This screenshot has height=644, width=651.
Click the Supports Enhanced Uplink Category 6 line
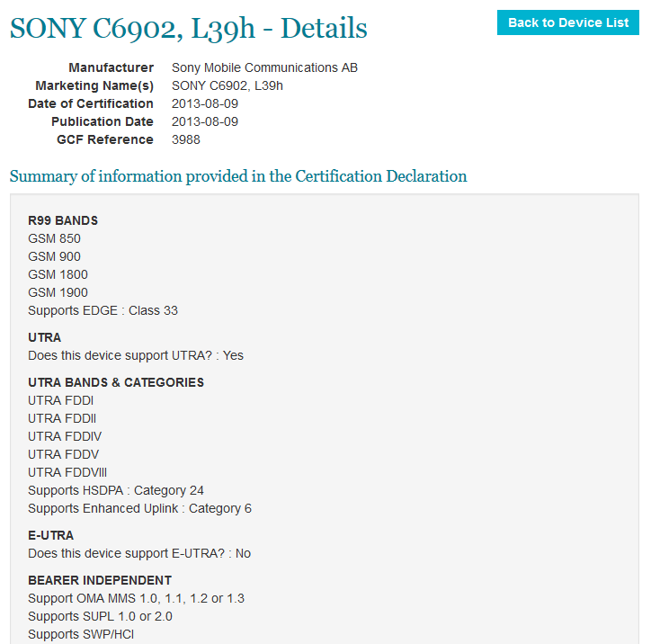tap(139, 508)
